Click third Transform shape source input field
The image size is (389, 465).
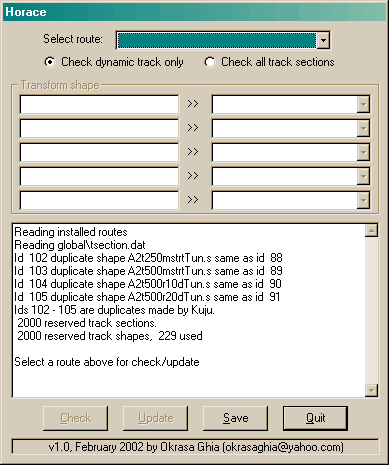click(x=99, y=152)
